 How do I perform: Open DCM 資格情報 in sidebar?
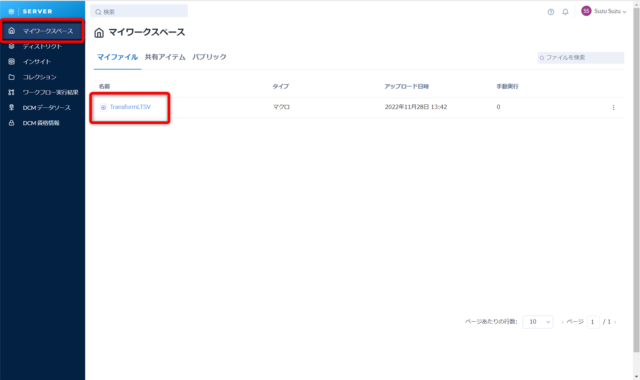pyautogui.click(x=42, y=123)
